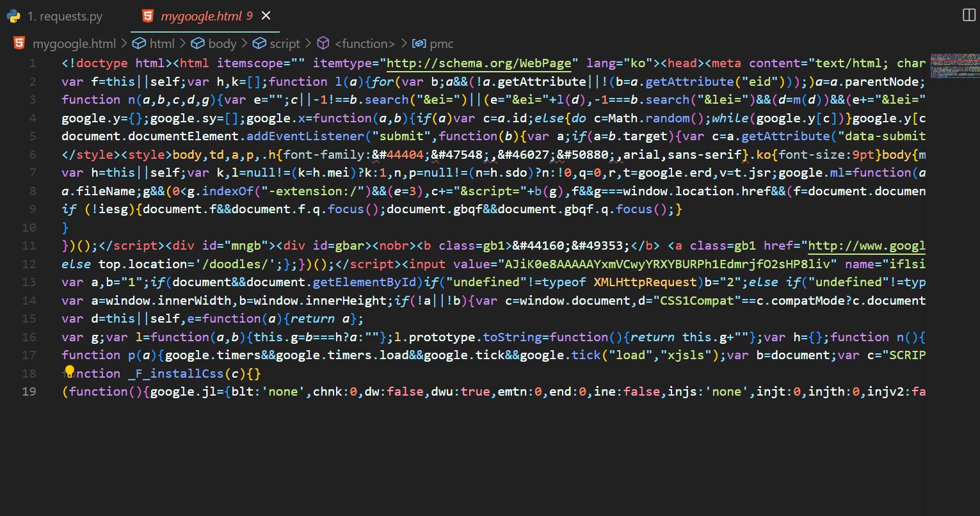
Task: Click "google.y={}" on line 4
Action: pyautogui.click(x=102, y=118)
